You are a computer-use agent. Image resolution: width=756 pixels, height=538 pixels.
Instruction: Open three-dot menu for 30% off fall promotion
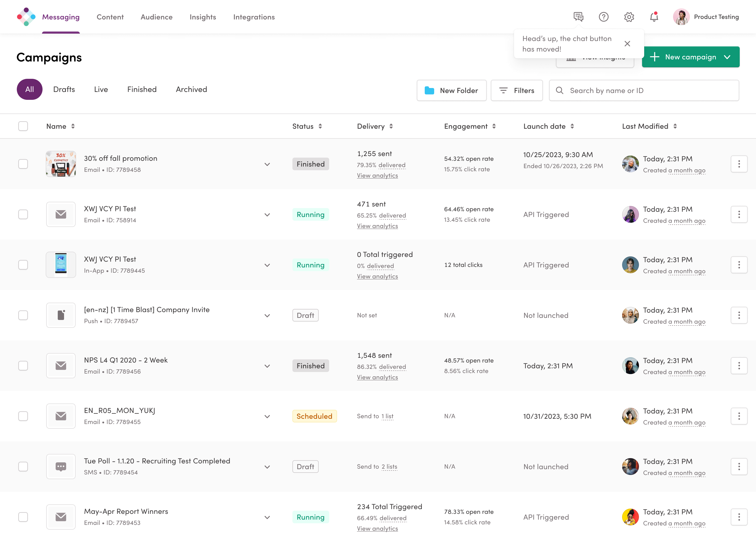(x=739, y=164)
